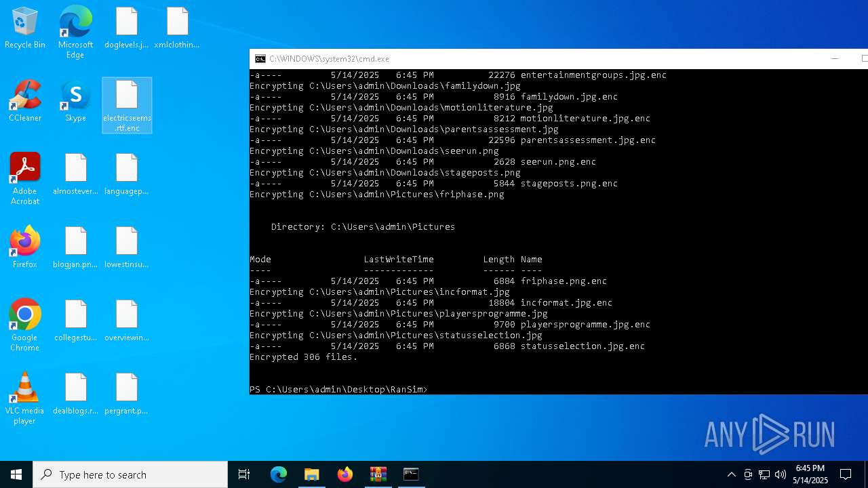Click the friphase.png.enc entry
Viewport: 868px width, 488px height.
[564, 281]
